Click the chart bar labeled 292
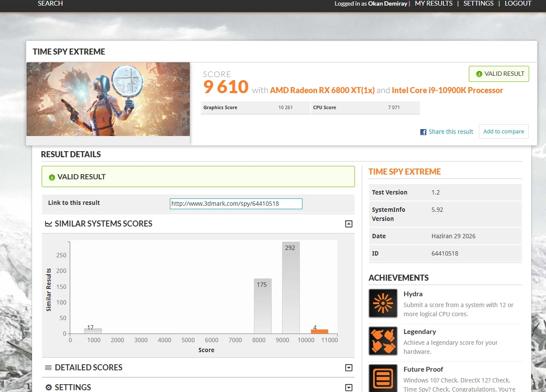The image size is (546, 392). tap(291, 288)
